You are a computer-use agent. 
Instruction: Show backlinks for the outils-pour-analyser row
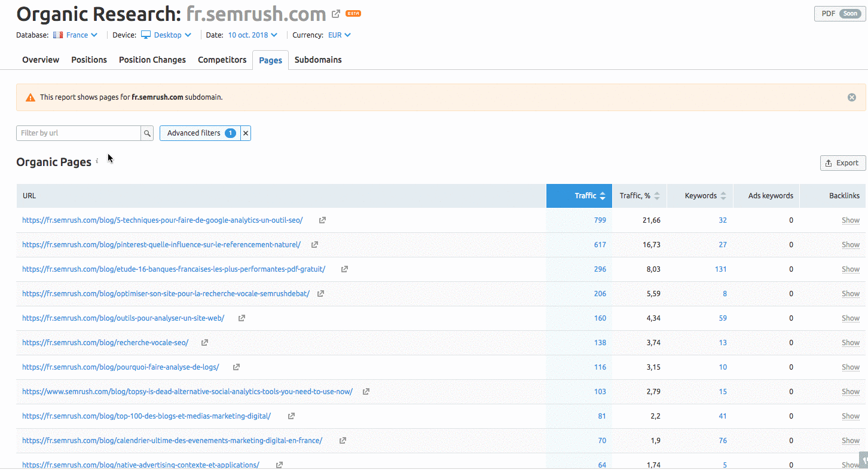(851, 318)
